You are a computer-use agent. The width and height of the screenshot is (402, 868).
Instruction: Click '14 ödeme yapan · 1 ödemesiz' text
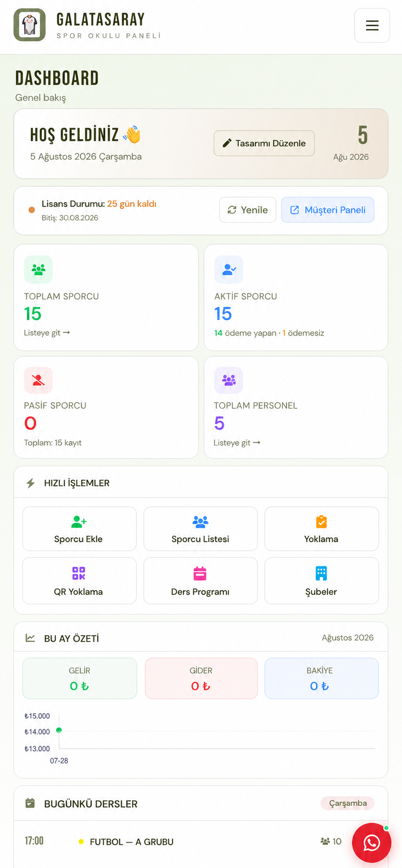269,333
